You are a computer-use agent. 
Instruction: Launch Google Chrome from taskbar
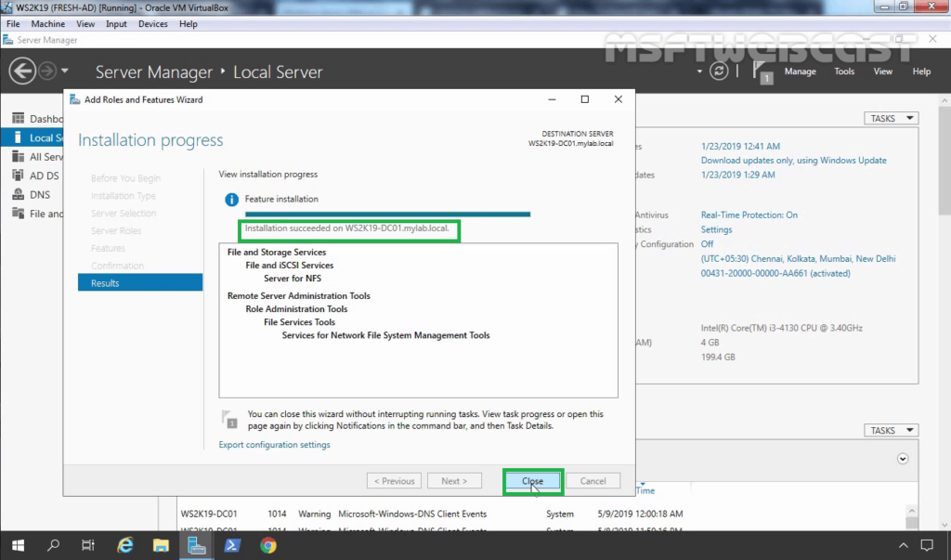click(268, 545)
